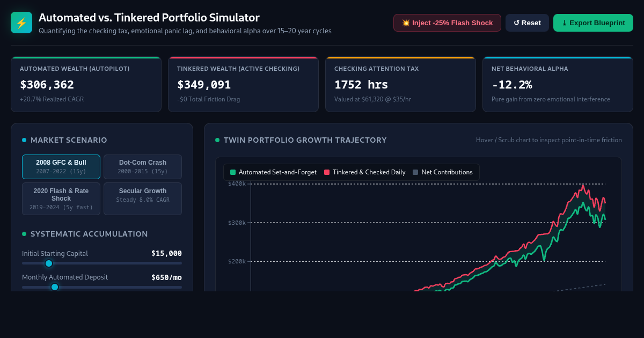Click the $300k axis label
The image size is (644, 338).
point(237,222)
